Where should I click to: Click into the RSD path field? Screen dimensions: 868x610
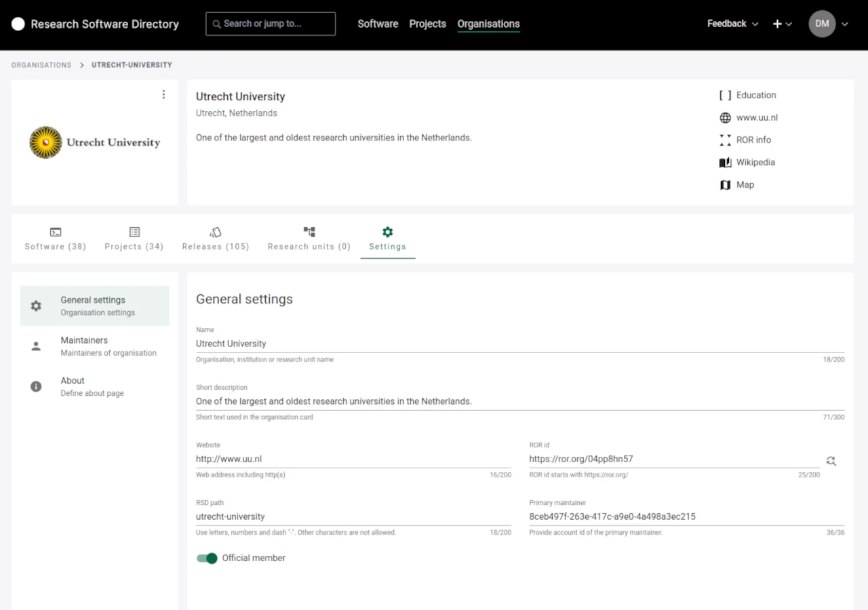[x=353, y=517]
